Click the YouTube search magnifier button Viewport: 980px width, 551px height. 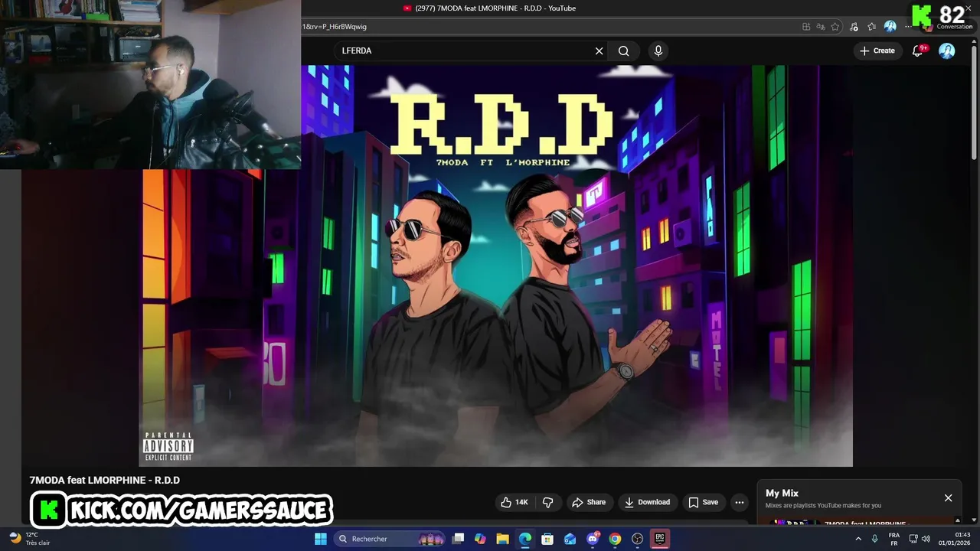click(x=624, y=51)
